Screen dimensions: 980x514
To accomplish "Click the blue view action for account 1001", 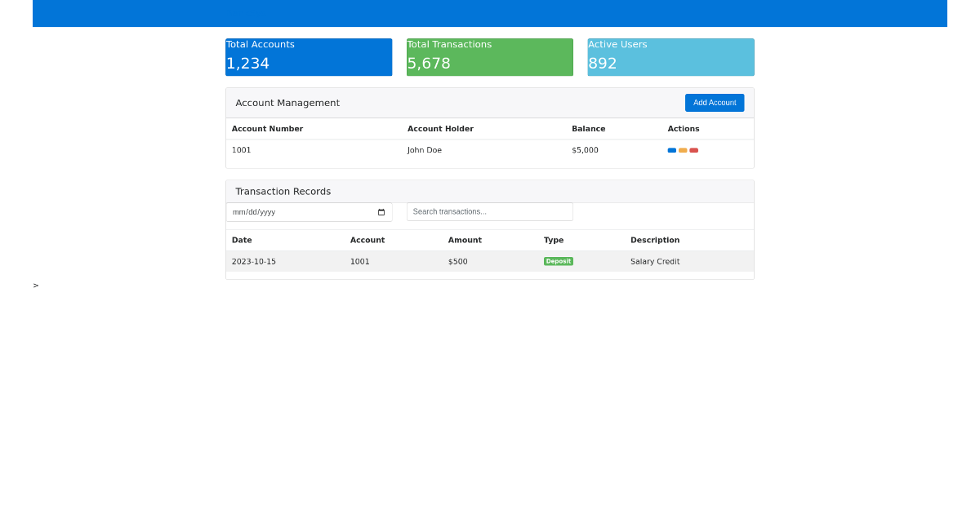I will [671, 150].
